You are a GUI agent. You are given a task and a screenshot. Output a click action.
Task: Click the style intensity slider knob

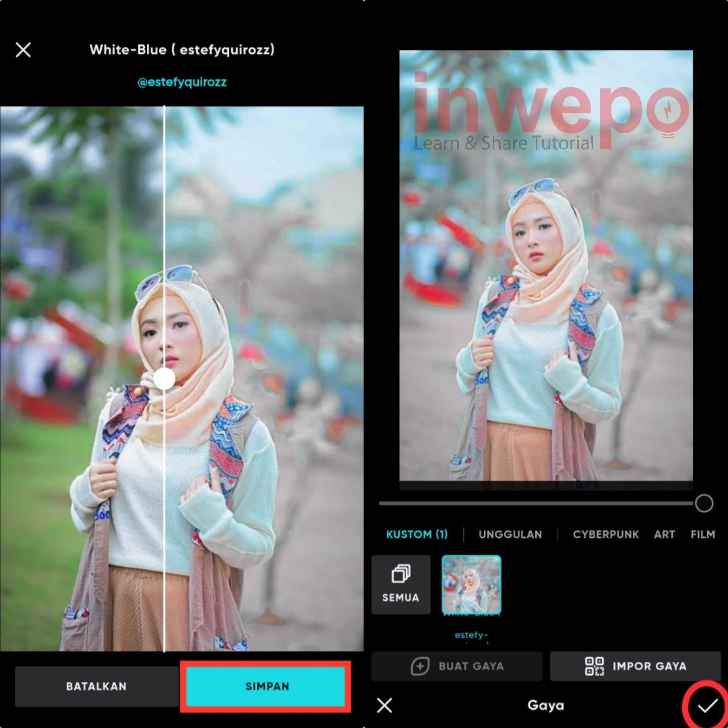click(x=703, y=504)
